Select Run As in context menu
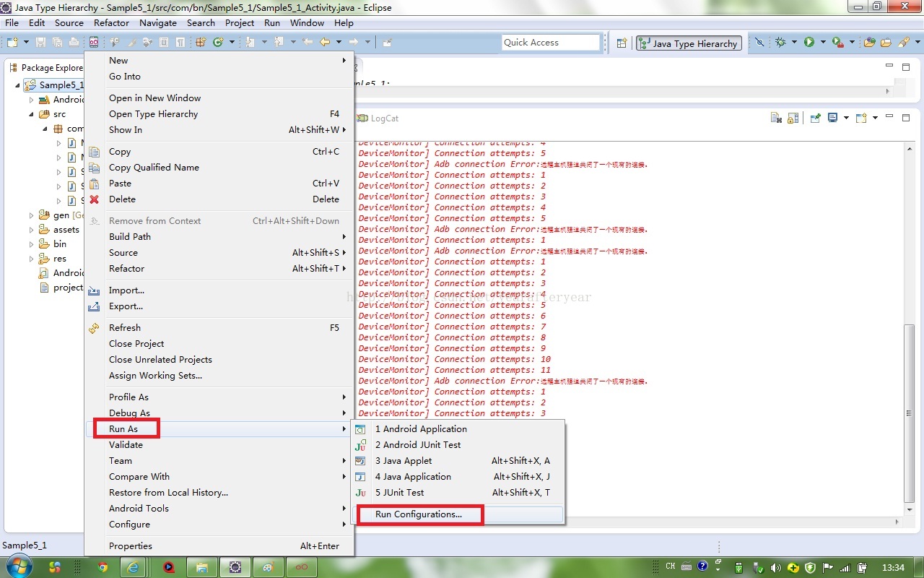 click(x=219, y=429)
